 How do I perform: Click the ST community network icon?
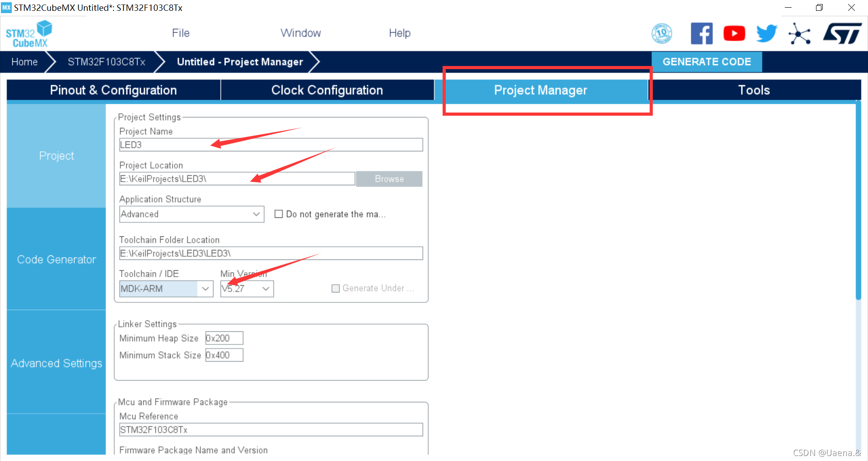click(x=799, y=33)
